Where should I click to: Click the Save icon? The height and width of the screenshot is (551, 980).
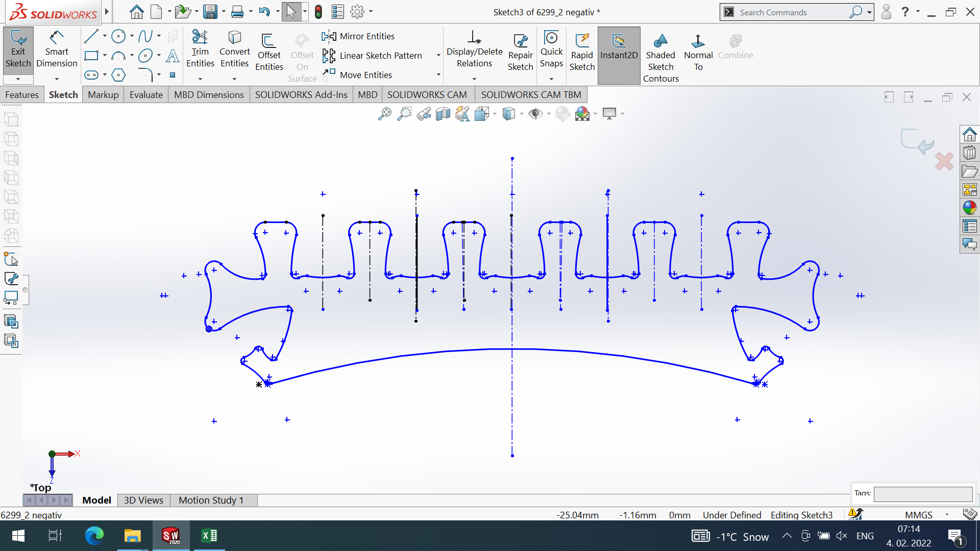(210, 12)
